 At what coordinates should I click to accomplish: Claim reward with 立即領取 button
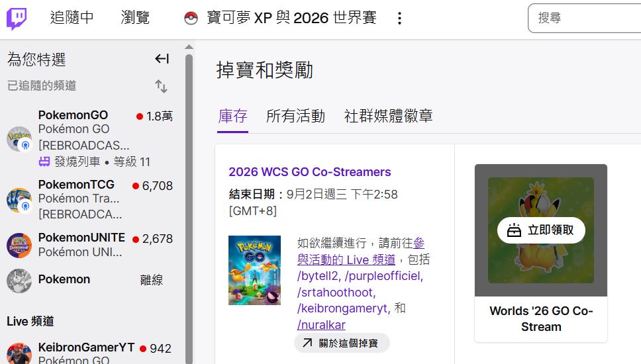pyautogui.click(x=541, y=230)
